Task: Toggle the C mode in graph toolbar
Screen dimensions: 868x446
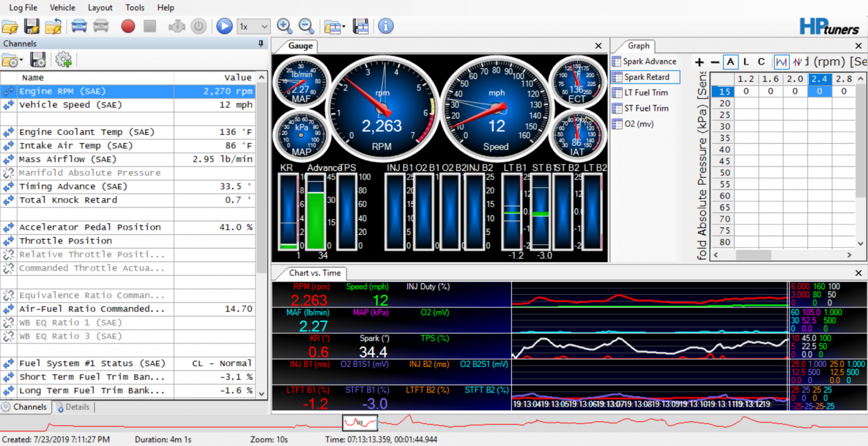Action: pos(761,62)
